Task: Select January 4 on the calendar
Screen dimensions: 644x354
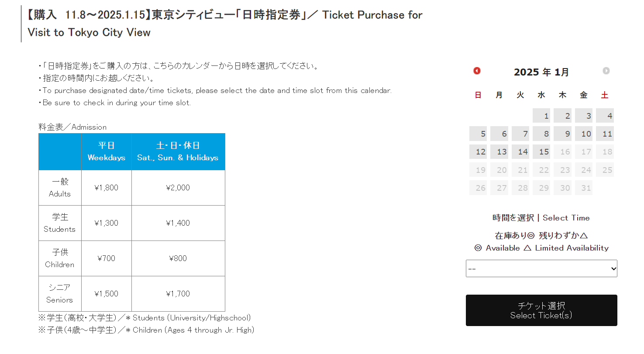Action: pos(605,116)
